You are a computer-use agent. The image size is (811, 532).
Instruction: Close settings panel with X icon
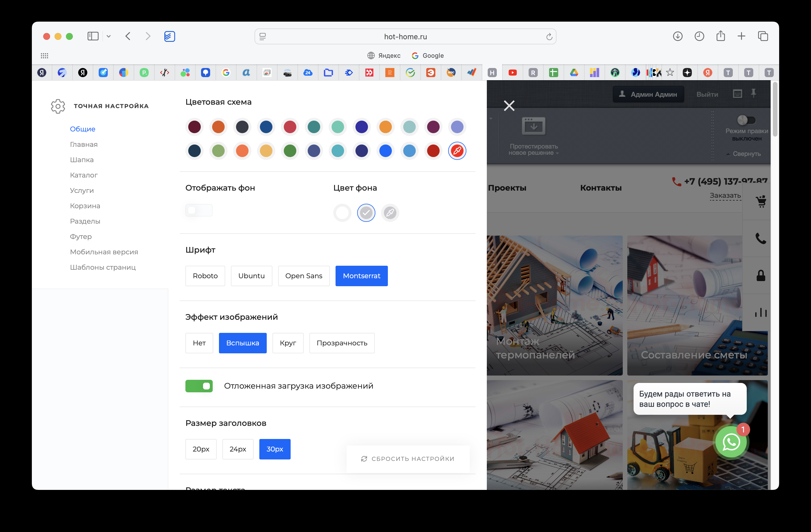[509, 106]
